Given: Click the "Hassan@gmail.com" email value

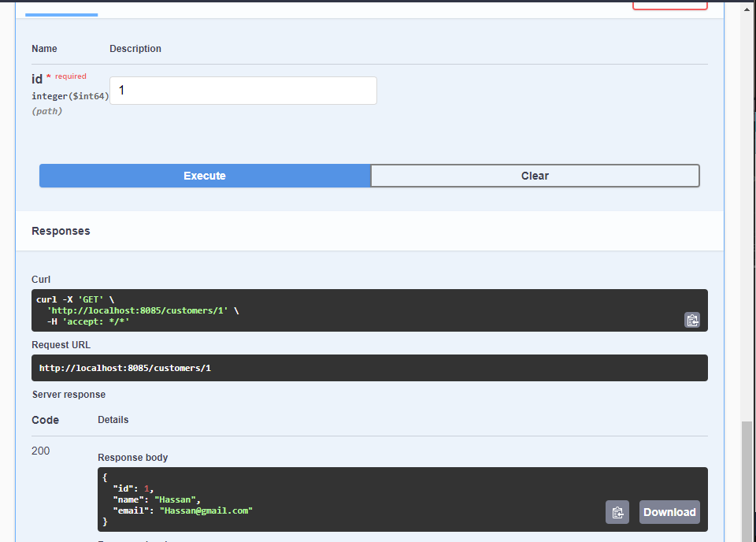Looking at the screenshot, I should 206,510.
